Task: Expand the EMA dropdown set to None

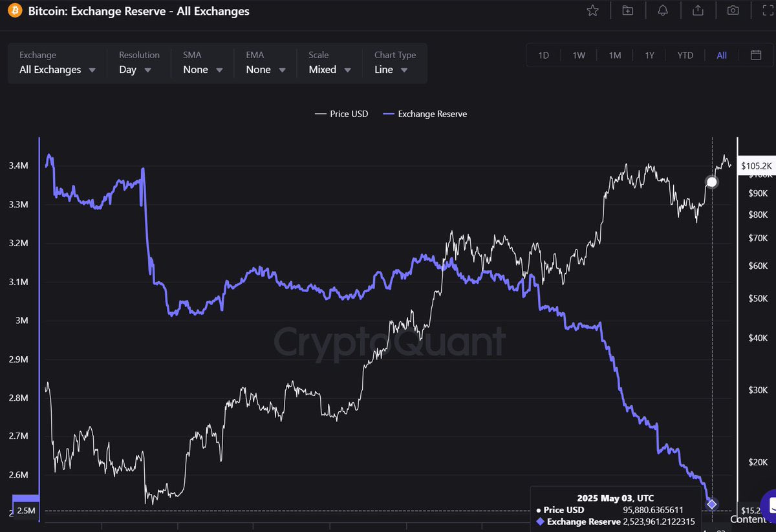Action: pos(265,63)
